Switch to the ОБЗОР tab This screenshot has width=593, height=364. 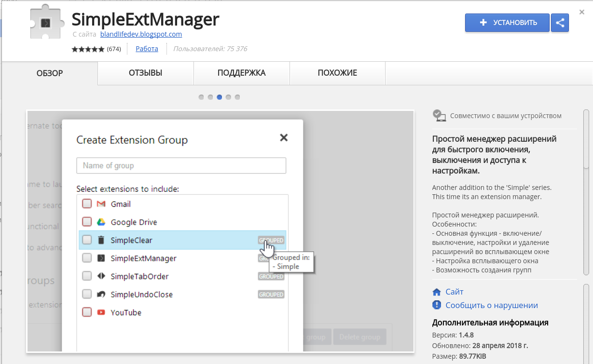pos(50,73)
